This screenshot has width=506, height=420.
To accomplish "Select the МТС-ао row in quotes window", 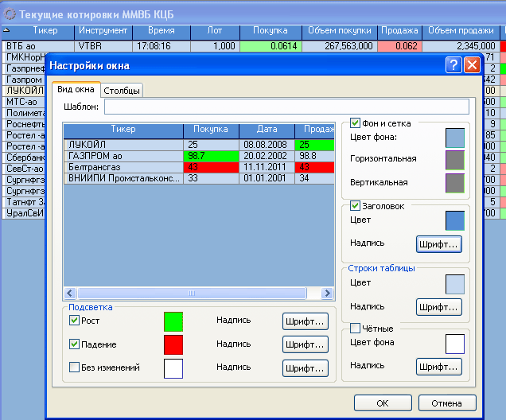I will coord(23,102).
